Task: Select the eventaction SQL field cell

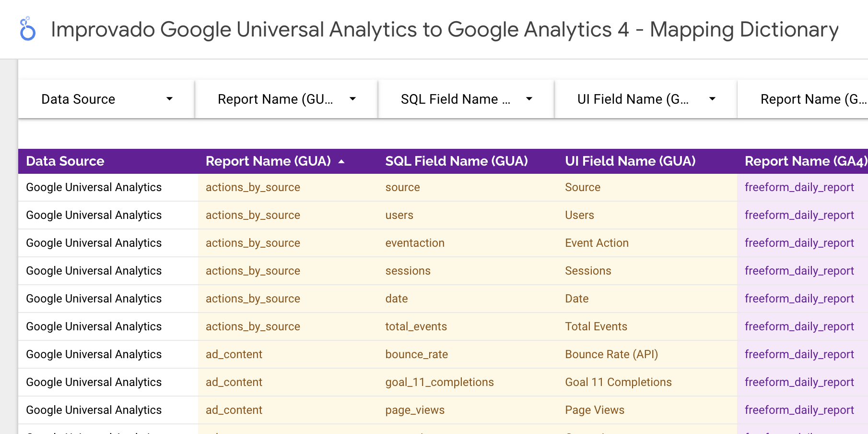Action: 414,243
